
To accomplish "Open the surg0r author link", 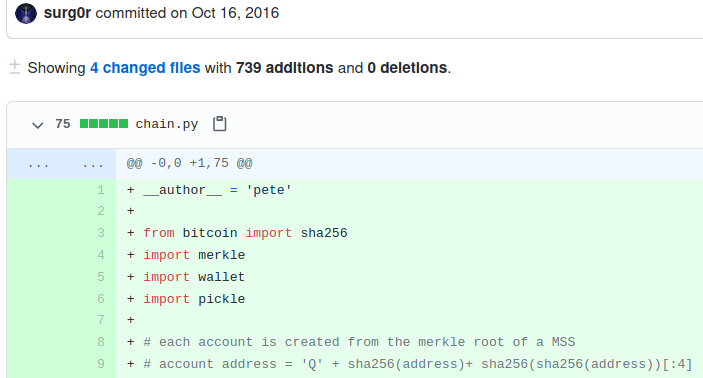I will point(67,13).
